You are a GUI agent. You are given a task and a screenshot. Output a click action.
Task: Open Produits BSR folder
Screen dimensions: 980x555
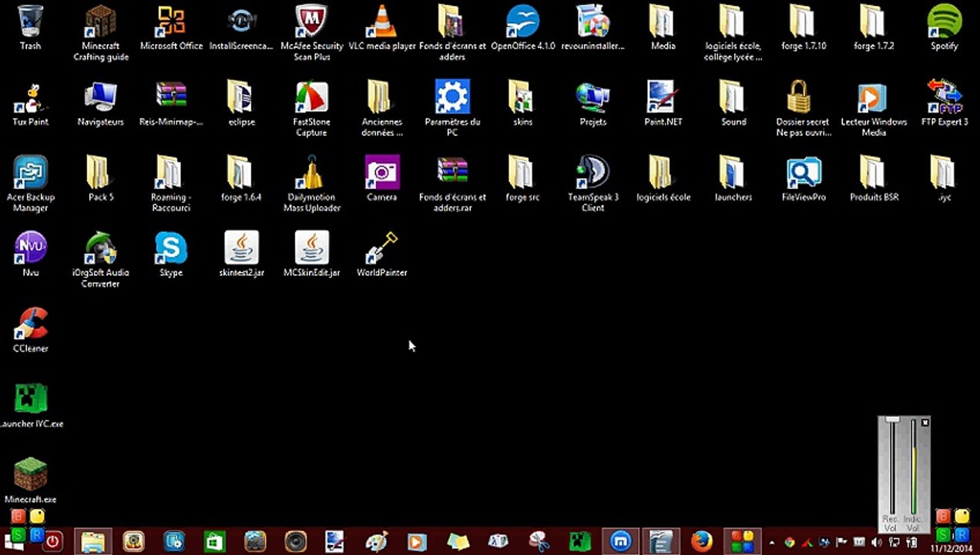point(874,179)
